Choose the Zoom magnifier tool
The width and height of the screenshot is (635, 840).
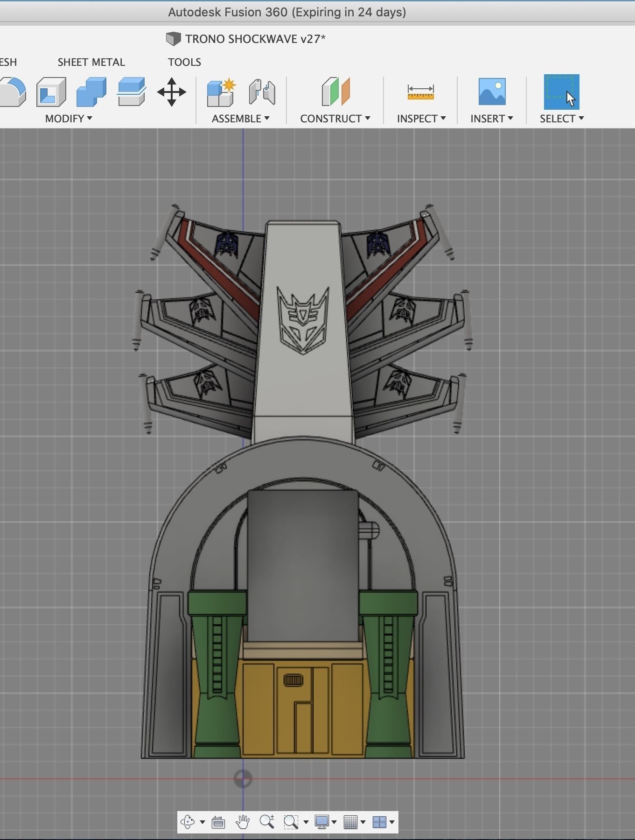[x=267, y=822]
